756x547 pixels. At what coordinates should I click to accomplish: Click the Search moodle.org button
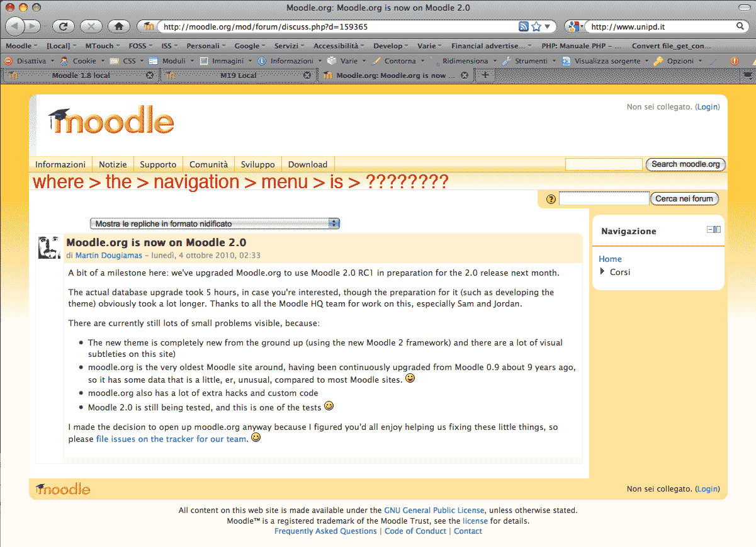coord(685,164)
